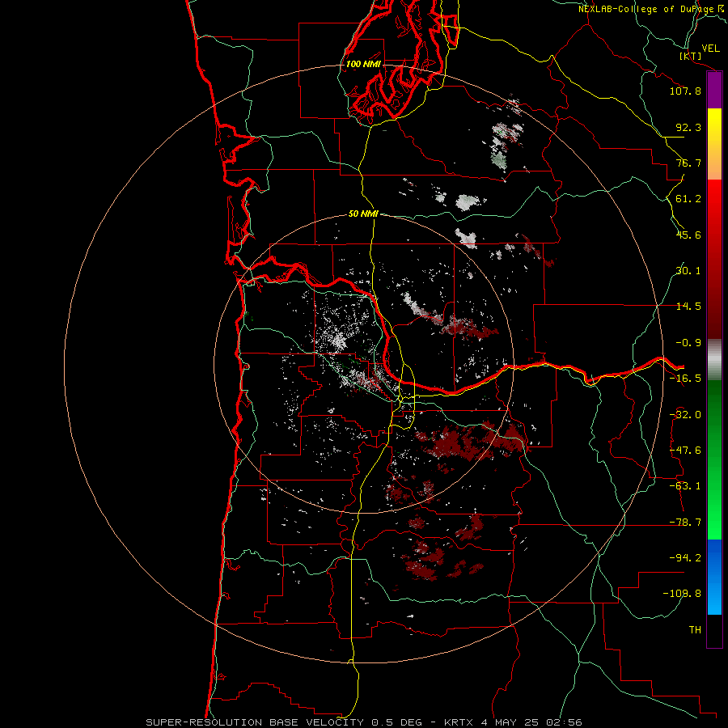Select the 76.7 scale value
The width and height of the screenshot is (728, 728).
pyautogui.click(x=688, y=163)
